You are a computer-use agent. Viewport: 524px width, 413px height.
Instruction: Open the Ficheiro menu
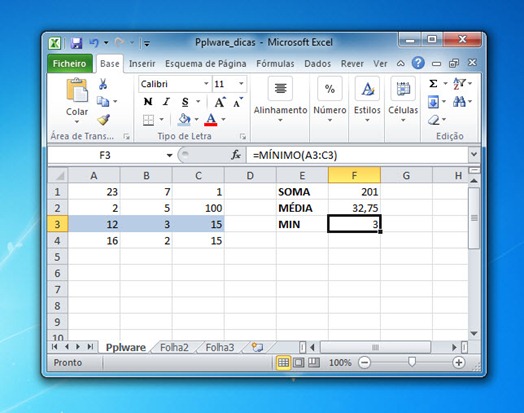point(70,63)
